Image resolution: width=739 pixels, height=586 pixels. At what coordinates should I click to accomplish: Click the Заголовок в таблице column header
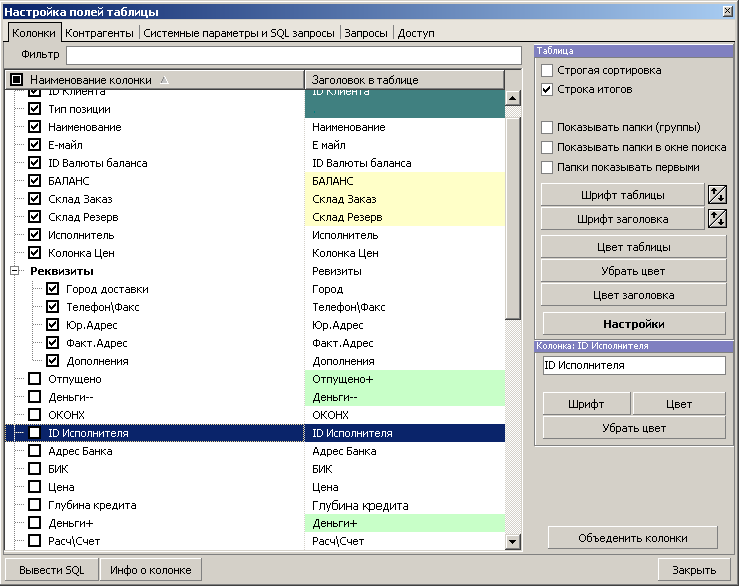click(x=404, y=80)
